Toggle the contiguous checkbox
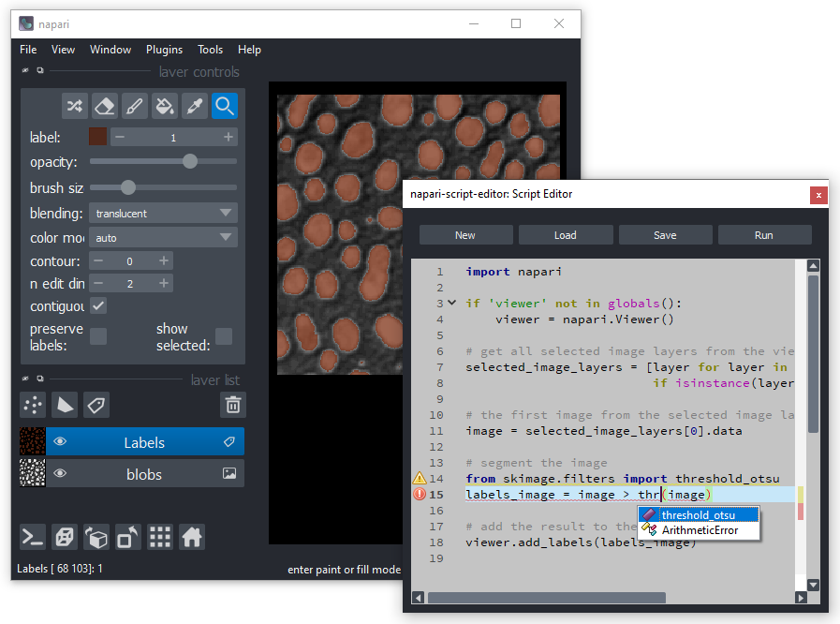 98,305
